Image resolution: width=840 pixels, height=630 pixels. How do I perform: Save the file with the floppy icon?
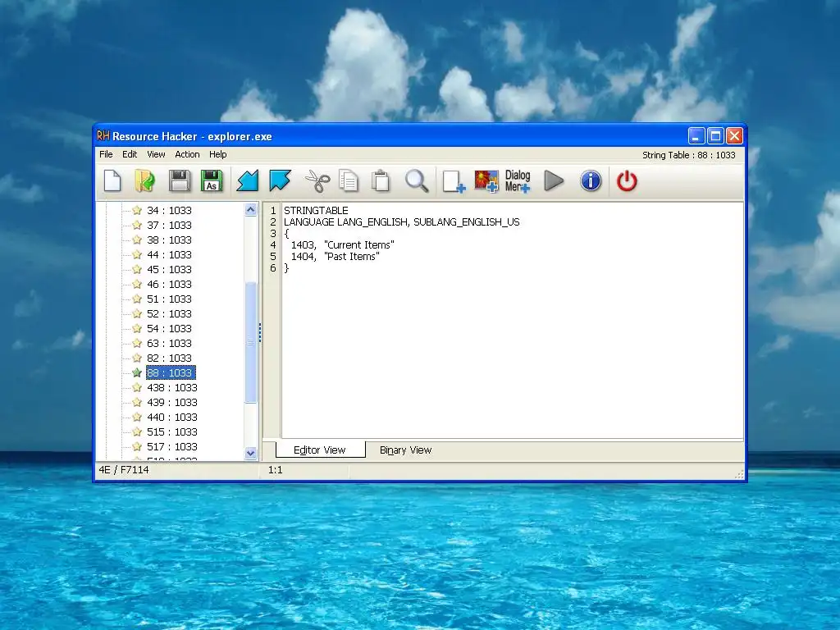coord(180,180)
